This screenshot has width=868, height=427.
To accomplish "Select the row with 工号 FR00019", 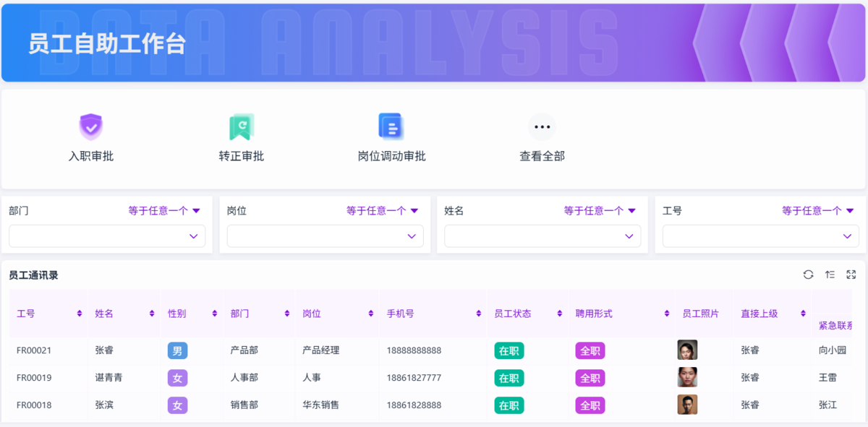I will click(x=430, y=378).
